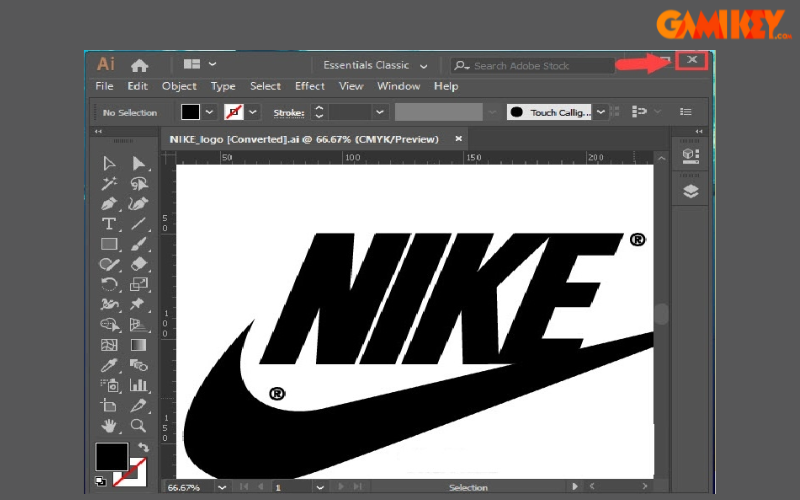
Task: Select the Rectangle tool
Action: click(109, 244)
